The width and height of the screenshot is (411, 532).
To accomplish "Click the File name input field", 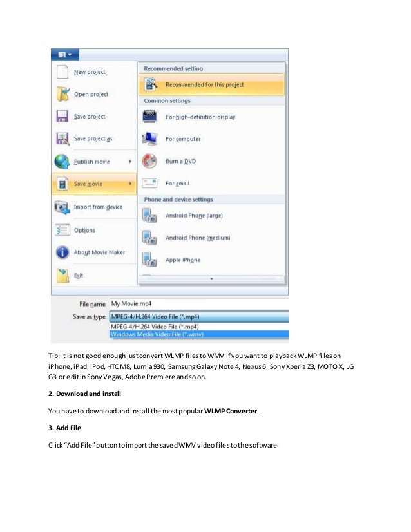I will click(x=199, y=303).
